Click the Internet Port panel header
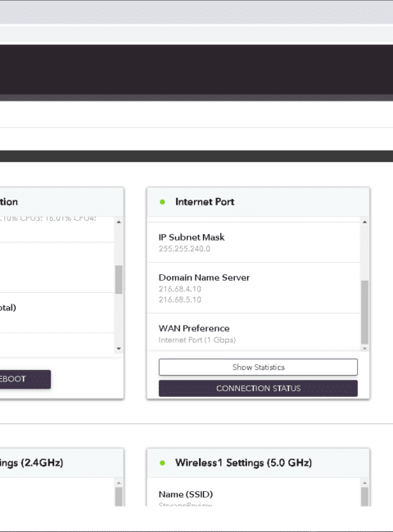 [x=258, y=202]
